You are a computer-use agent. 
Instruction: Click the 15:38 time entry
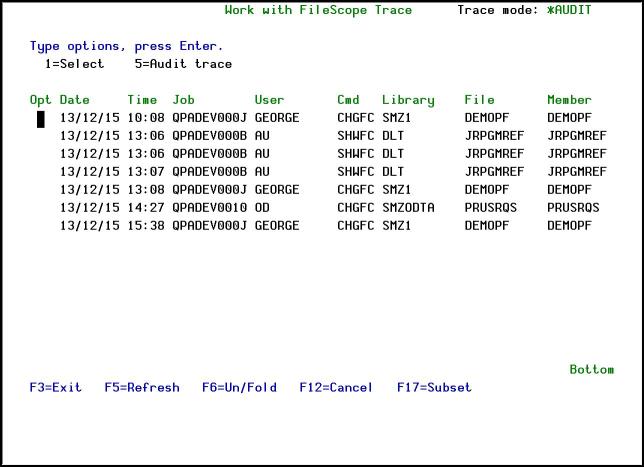pos(142,226)
